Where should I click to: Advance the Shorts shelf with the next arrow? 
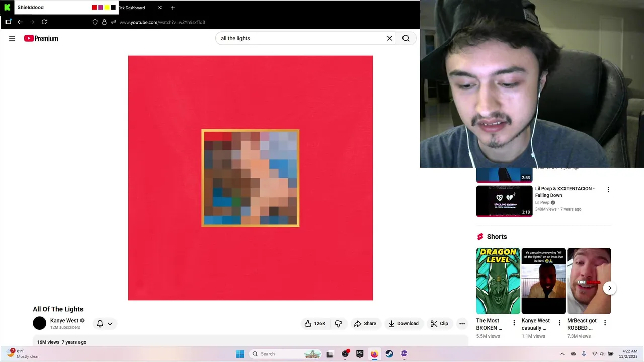pos(610,288)
